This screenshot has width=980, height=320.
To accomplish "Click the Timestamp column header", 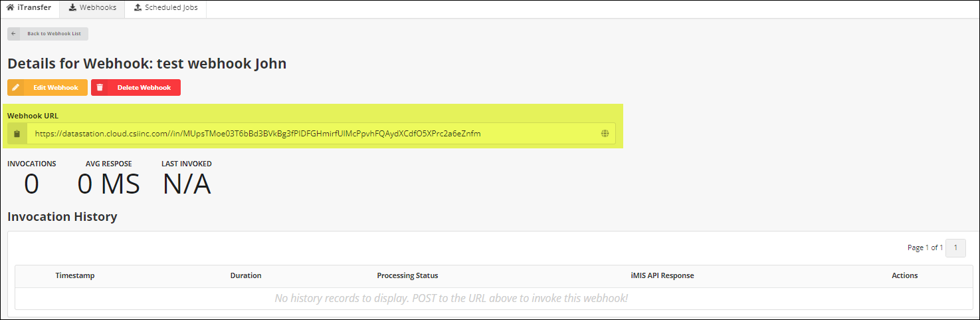I will click(75, 275).
